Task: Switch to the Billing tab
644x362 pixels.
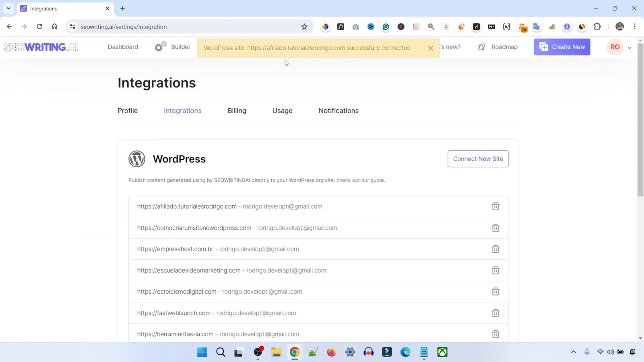Action: tap(237, 111)
